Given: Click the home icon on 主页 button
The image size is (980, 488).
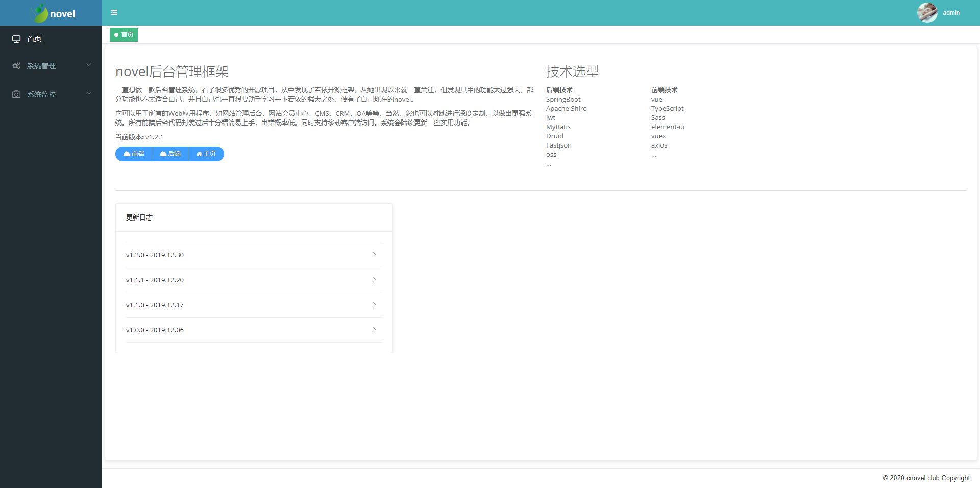Looking at the screenshot, I should (199, 154).
